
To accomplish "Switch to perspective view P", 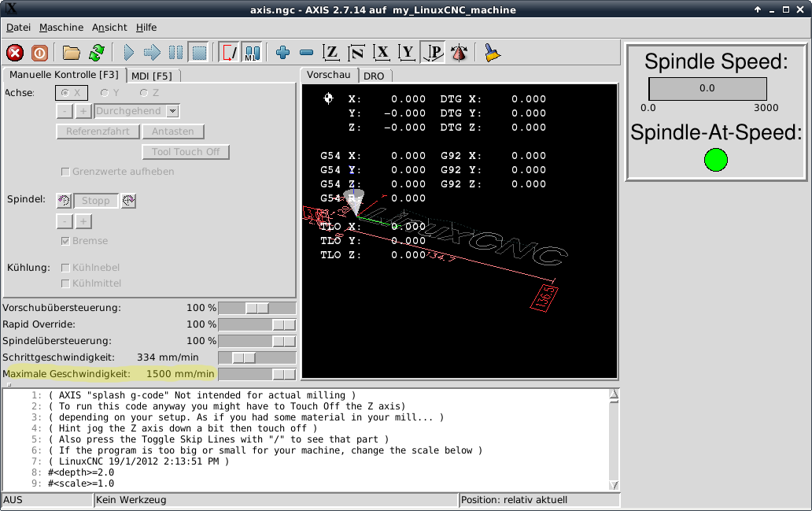I will [433, 53].
